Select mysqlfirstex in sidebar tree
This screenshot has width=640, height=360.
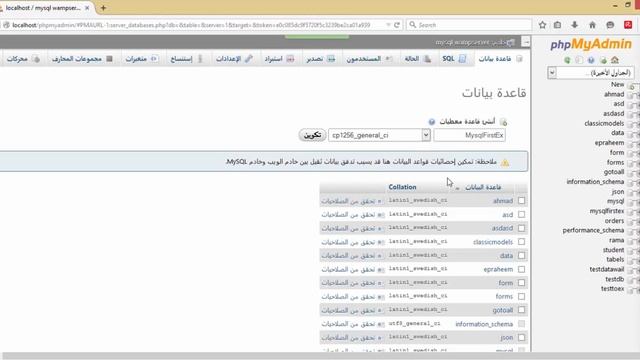pos(607,211)
